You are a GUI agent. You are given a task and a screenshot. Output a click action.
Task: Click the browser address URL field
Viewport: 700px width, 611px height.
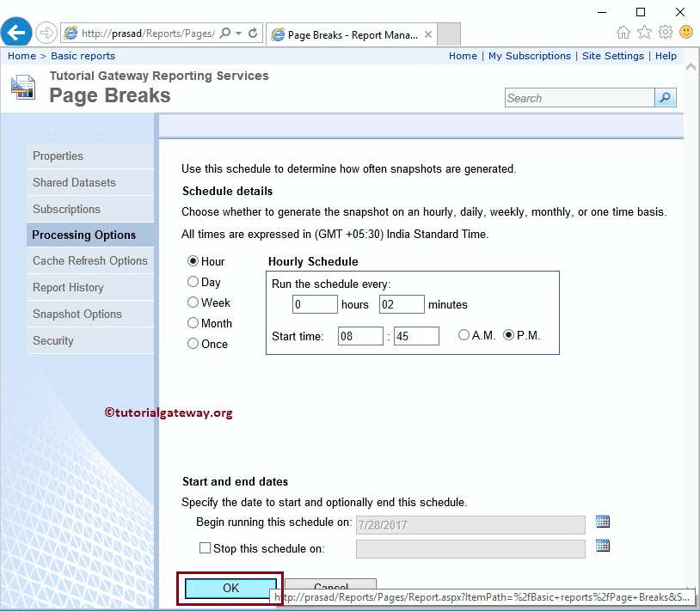coord(148,34)
